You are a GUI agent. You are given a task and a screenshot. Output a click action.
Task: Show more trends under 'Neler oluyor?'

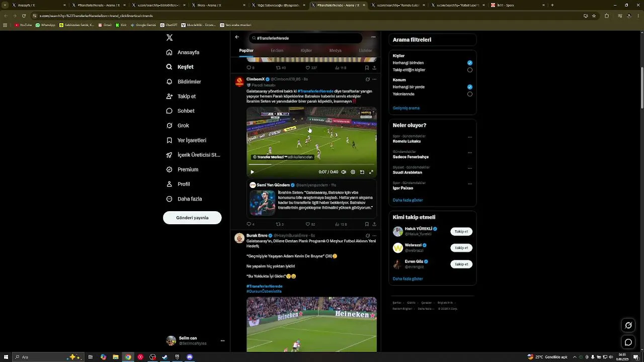[x=408, y=200]
